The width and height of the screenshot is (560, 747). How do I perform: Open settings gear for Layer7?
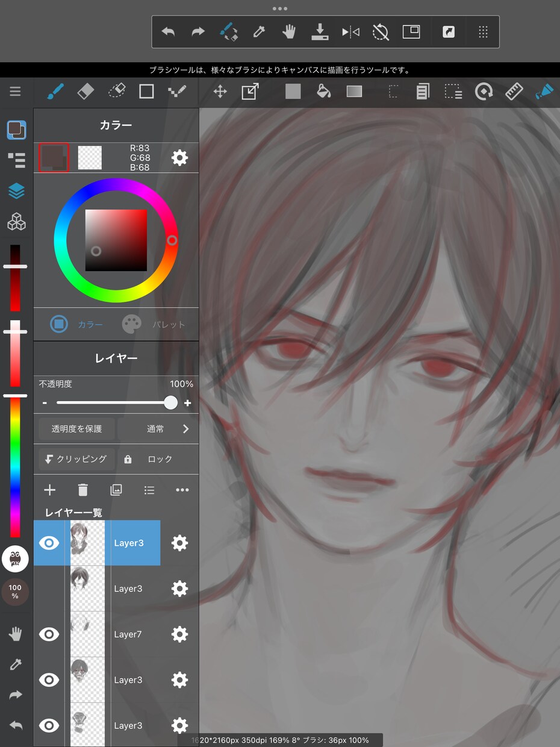179,634
